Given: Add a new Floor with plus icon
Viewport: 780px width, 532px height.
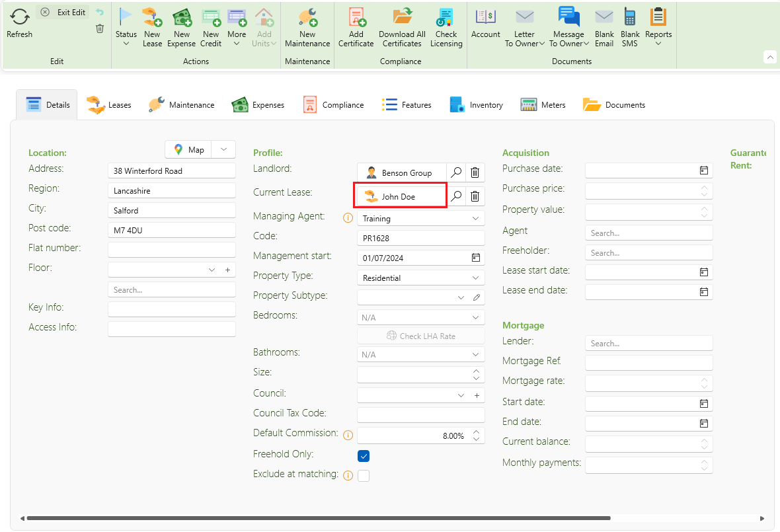Looking at the screenshot, I should tap(228, 270).
